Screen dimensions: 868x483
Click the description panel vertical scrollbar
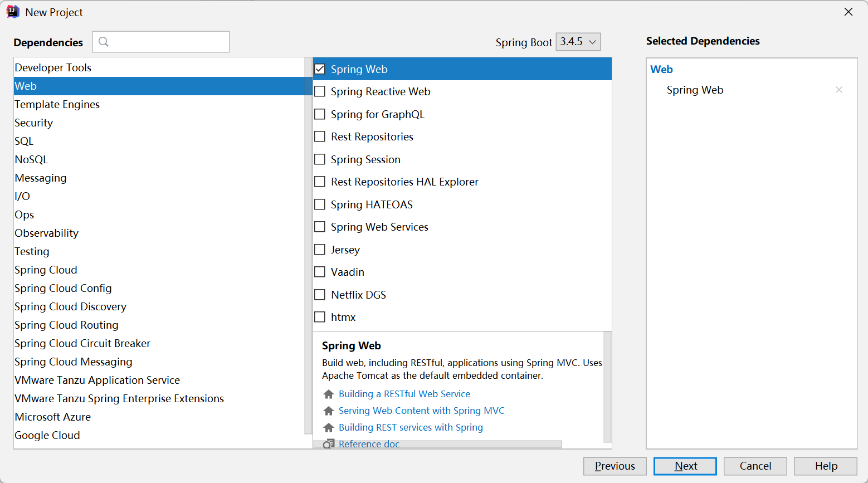(607, 384)
